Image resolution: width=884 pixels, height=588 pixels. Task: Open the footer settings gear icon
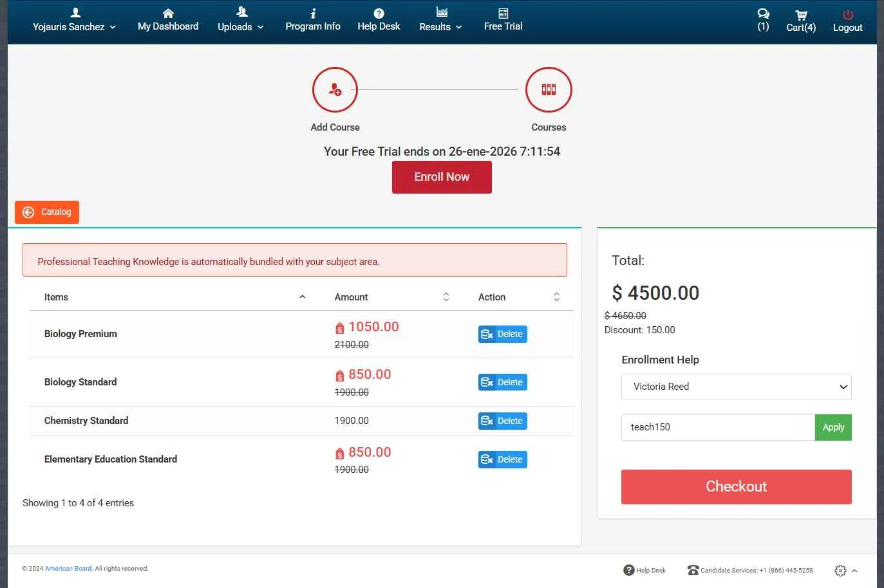point(840,571)
